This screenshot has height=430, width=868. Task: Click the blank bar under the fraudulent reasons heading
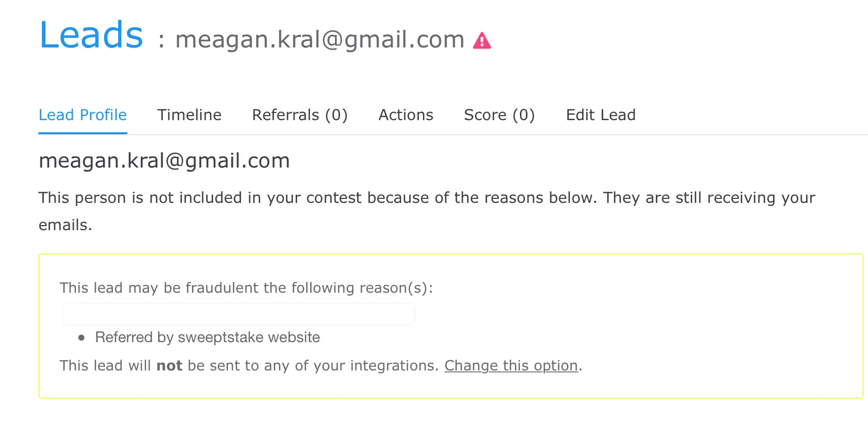click(238, 314)
